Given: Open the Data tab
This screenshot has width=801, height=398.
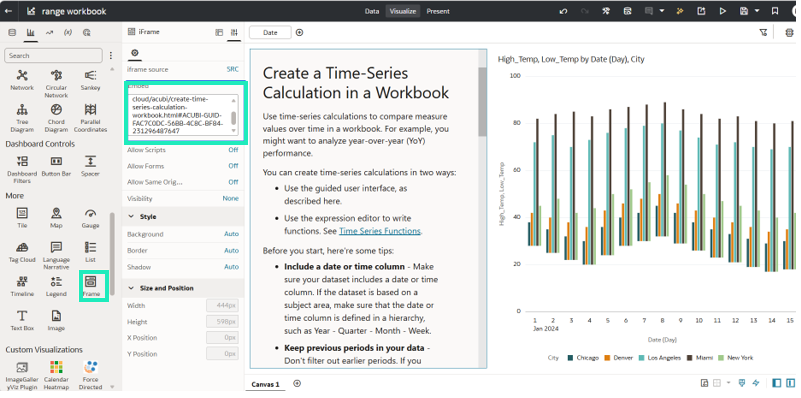Looking at the screenshot, I should pyautogui.click(x=372, y=11).
